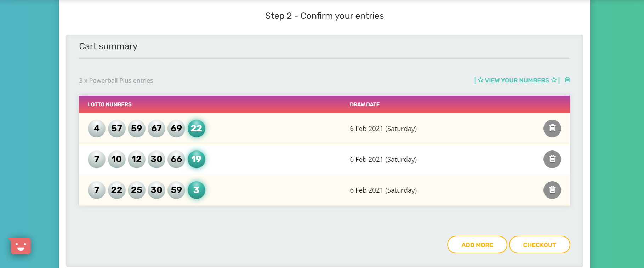Delete the third entry with Powerball 3
This screenshot has width=644, height=268.
click(552, 190)
